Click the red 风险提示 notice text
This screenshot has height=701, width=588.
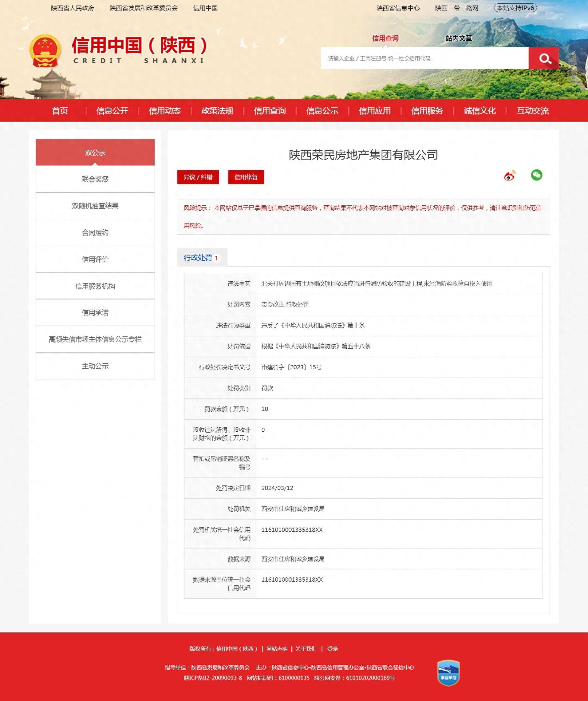pos(362,217)
